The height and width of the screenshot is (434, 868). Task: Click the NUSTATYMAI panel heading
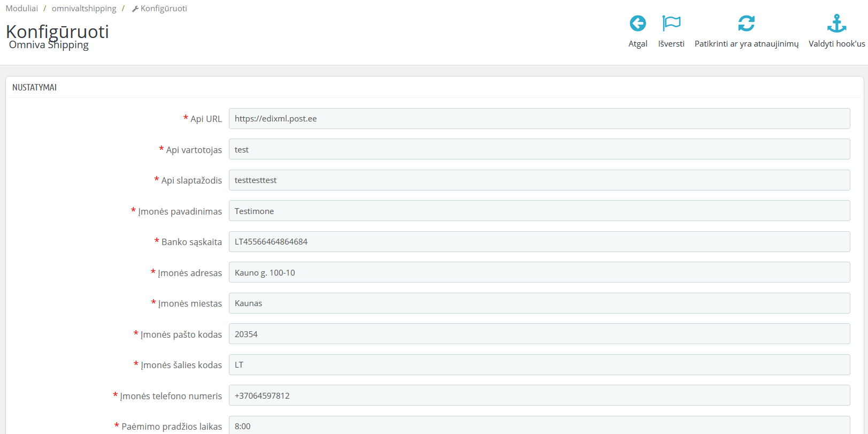coord(34,87)
